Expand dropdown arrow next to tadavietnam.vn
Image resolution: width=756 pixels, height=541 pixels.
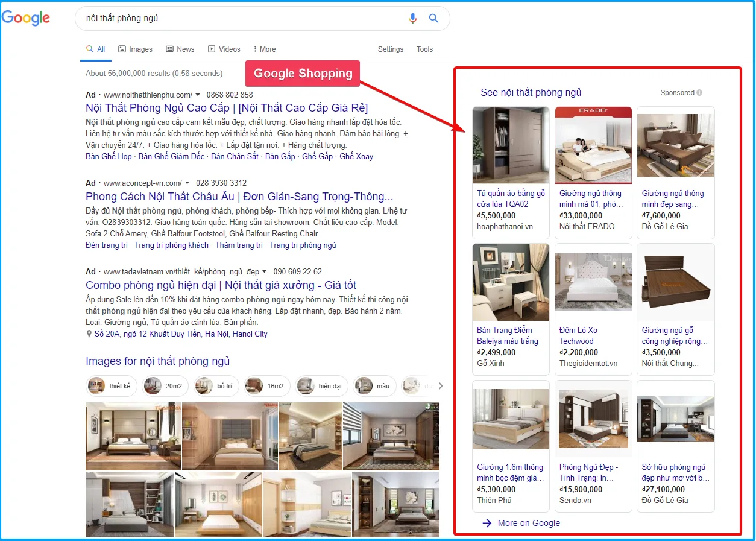tap(265, 272)
